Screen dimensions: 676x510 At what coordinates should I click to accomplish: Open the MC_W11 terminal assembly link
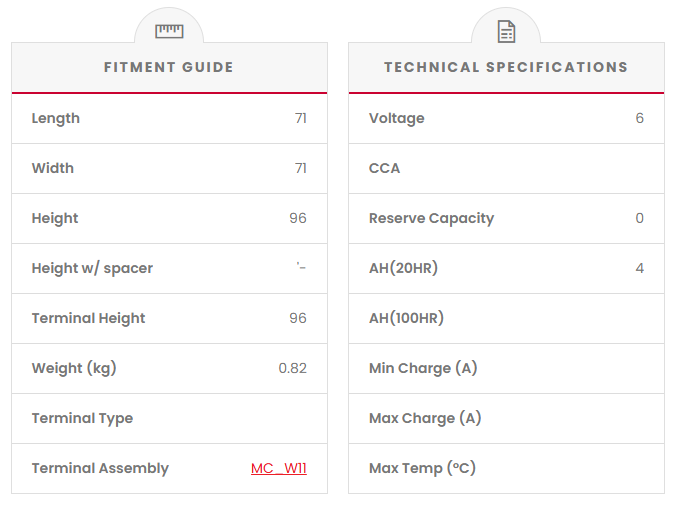(278, 468)
